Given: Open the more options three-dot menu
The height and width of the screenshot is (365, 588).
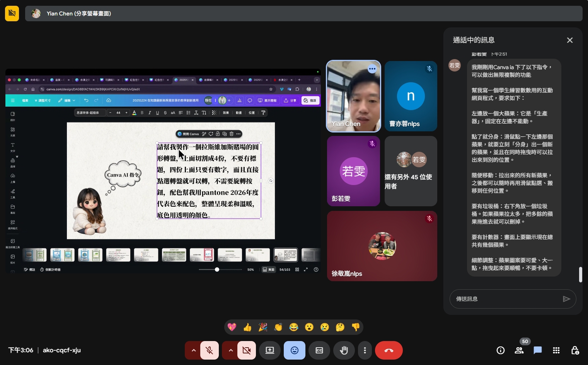Looking at the screenshot, I should click(x=365, y=350).
